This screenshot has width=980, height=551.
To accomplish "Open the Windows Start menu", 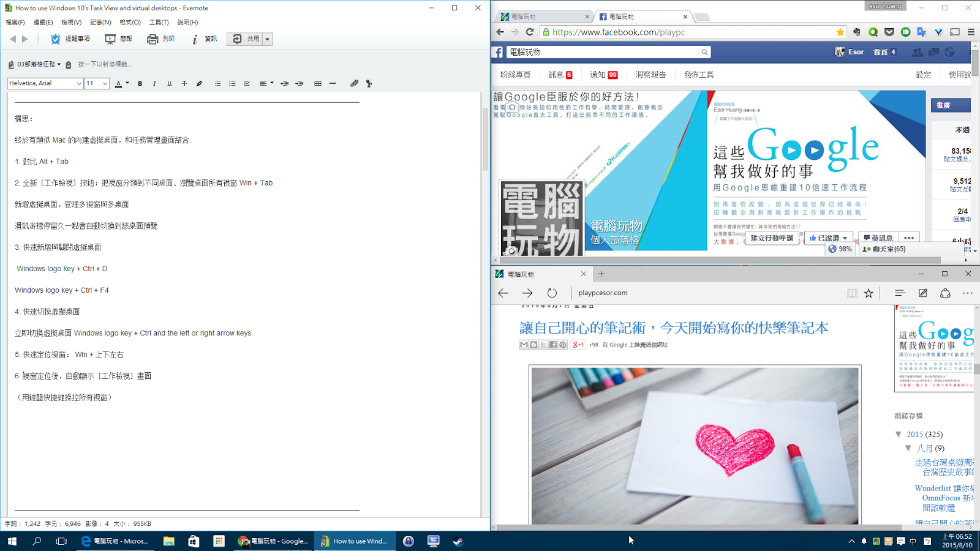I will tap(12, 541).
